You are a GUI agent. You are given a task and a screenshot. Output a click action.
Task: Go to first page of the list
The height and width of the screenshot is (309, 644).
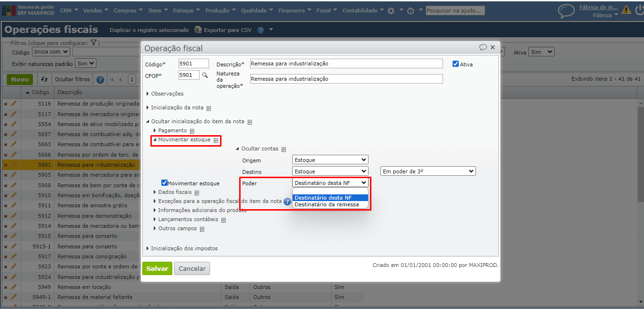tap(112, 80)
